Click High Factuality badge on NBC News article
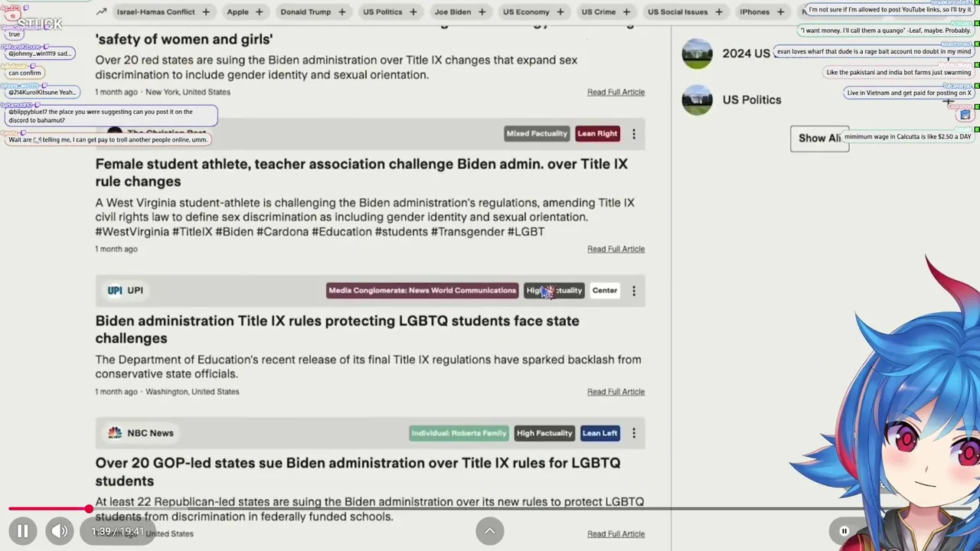 (x=544, y=433)
